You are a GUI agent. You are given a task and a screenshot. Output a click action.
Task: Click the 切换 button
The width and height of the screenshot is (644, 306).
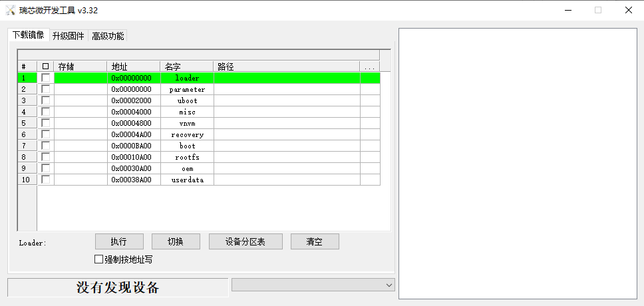pyautogui.click(x=176, y=241)
